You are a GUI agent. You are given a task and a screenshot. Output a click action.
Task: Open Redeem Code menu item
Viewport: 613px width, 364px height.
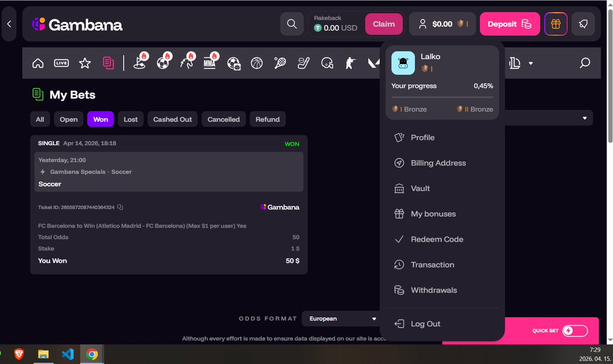(442, 239)
